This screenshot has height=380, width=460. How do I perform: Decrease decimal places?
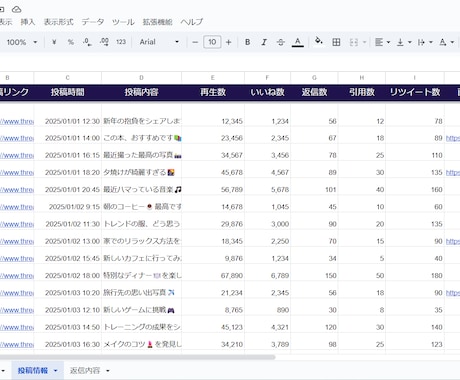point(87,42)
